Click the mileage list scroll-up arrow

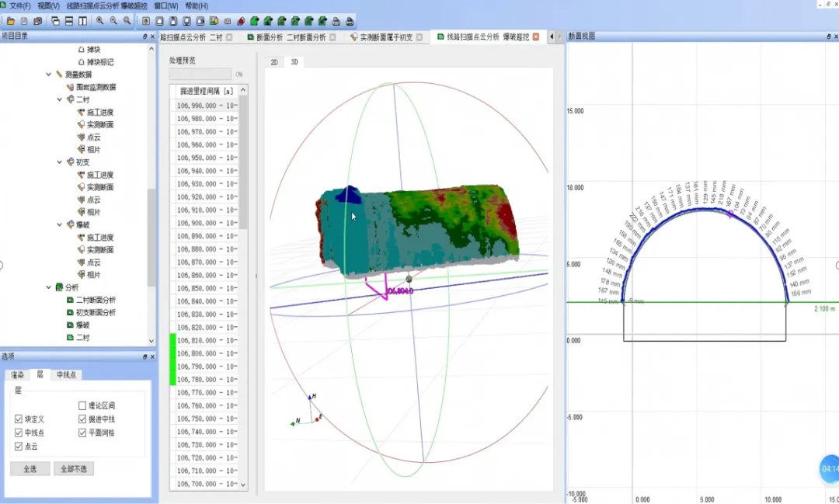click(x=243, y=90)
